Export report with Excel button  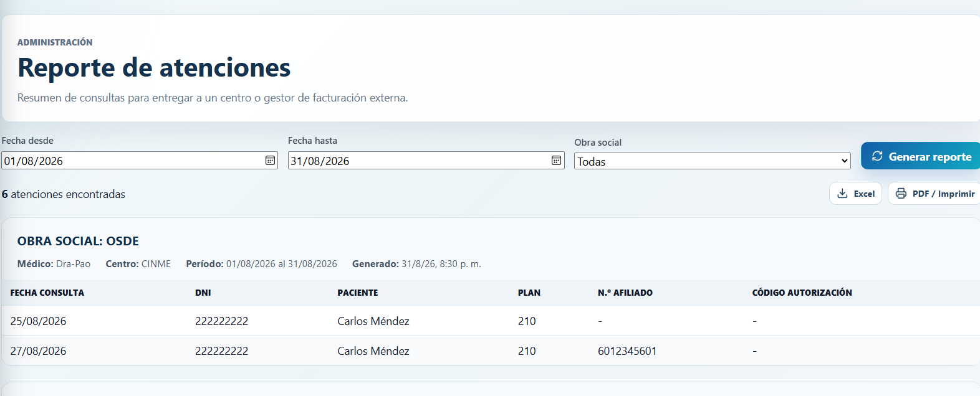point(855,194)
